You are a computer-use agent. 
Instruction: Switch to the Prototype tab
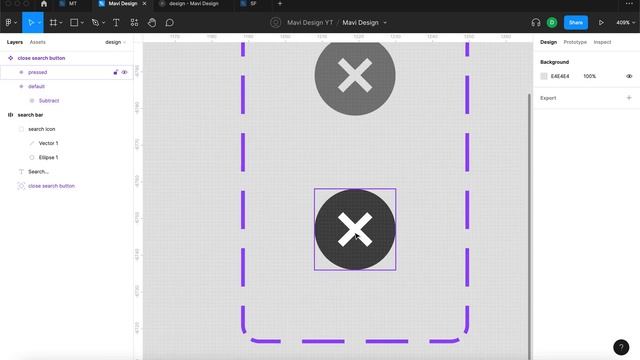point(575,42)
